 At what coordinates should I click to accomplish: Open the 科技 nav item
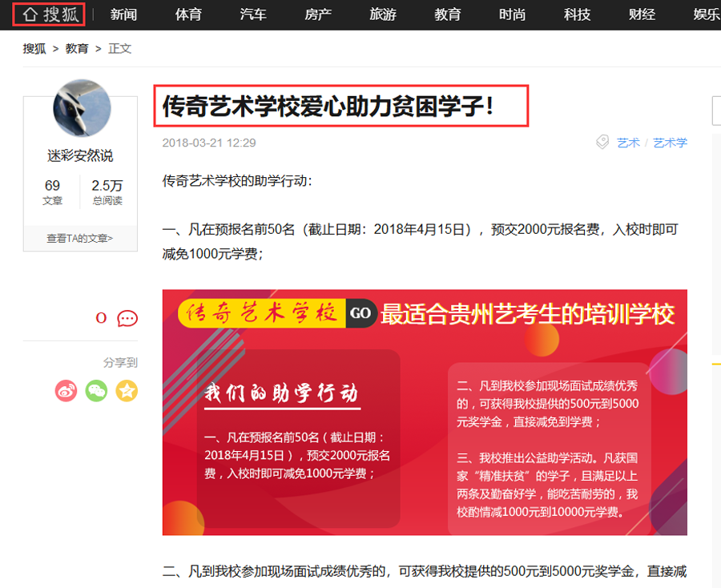click(578, 14)
